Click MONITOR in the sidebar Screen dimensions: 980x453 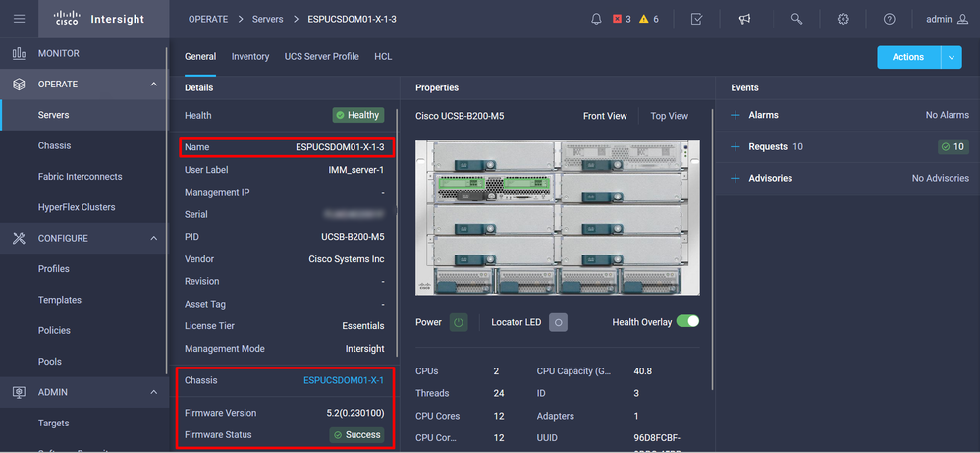pos(59,53)
